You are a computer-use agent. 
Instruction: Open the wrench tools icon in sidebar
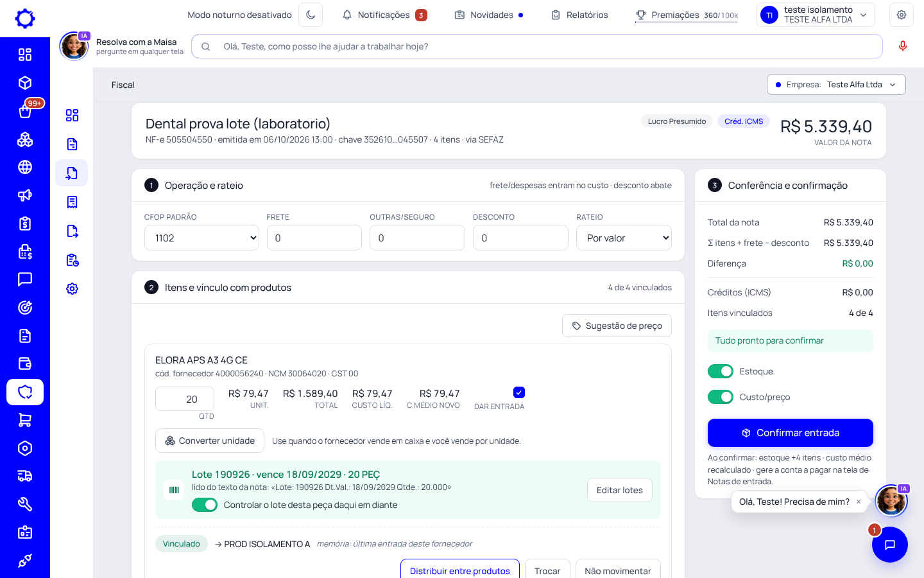pos(25,504)
